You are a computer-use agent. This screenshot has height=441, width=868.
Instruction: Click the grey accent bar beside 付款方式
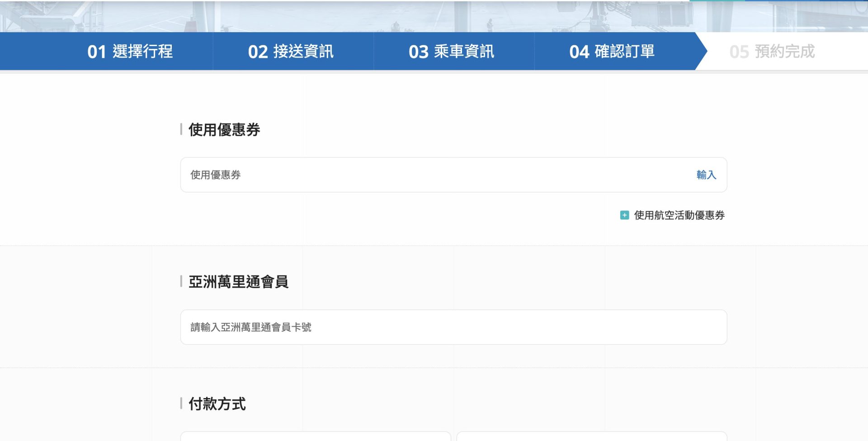pos(181,403)
